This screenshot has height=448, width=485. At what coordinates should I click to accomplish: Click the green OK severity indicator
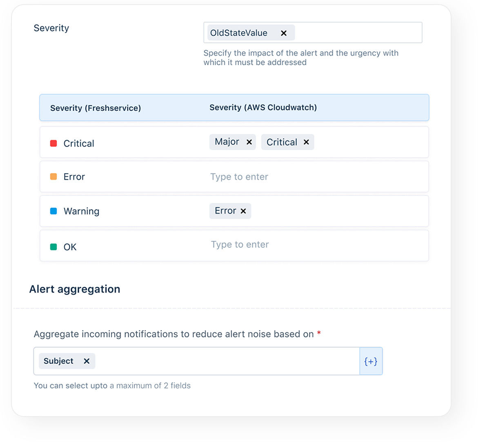point(53,247)
